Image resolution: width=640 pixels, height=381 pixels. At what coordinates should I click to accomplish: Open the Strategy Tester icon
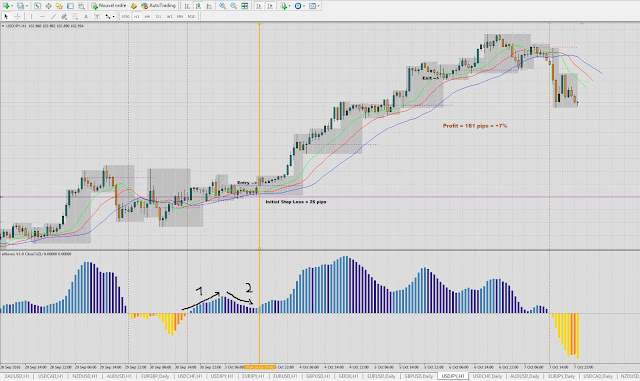click(81, 6)
